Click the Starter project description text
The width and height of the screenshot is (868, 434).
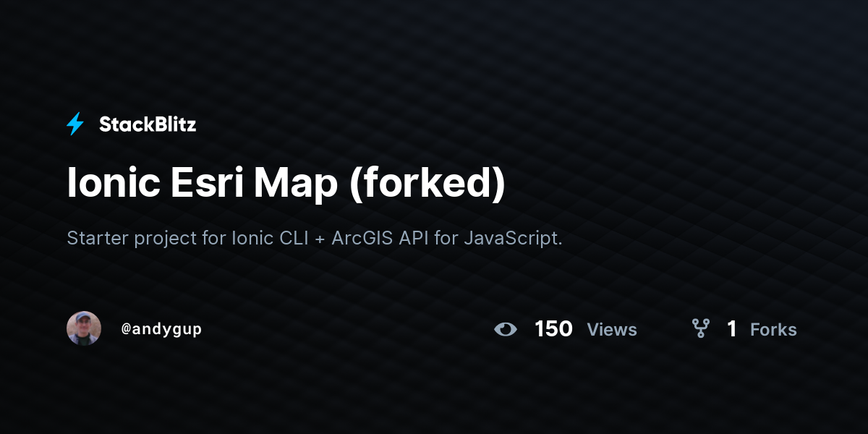point(315,238)
